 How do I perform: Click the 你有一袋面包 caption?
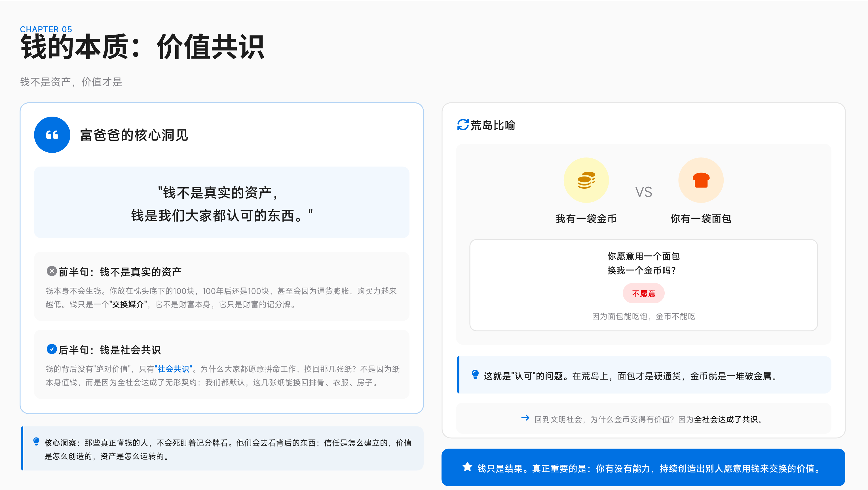point(701,219)
